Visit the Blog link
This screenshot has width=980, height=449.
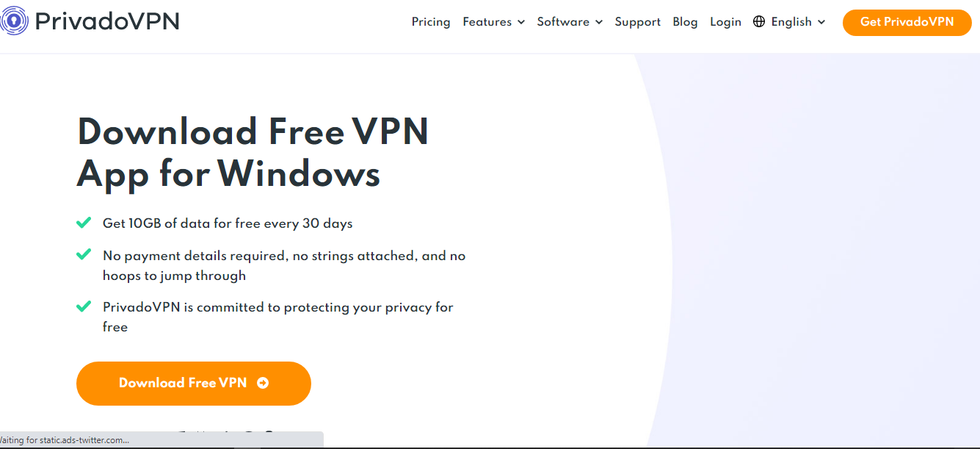pos(685,22)
